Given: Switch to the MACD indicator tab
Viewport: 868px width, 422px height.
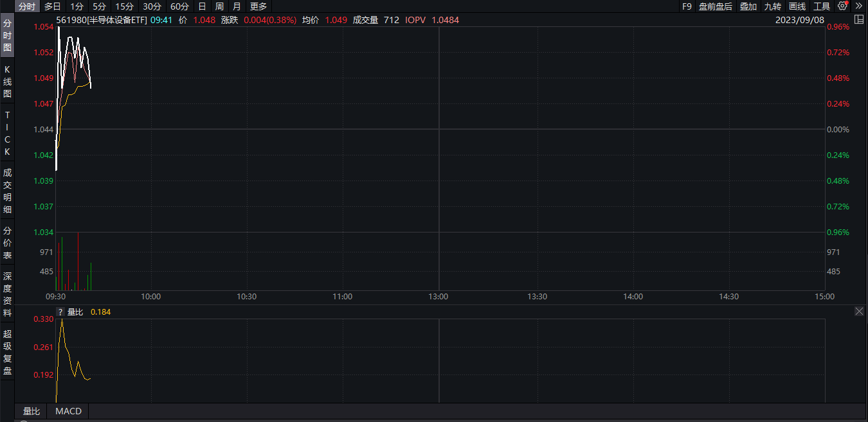Looking at the screenshot, I should (x=67, y=411).
